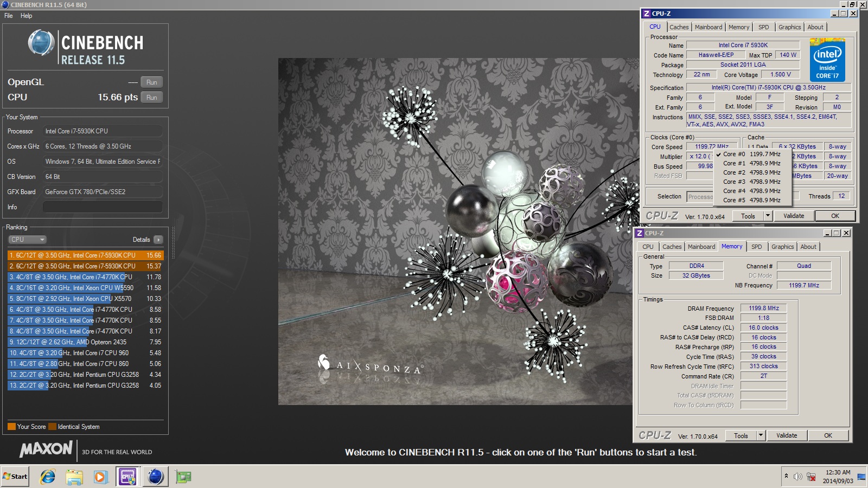Viewport: 868px width, 488px height.
Task: Select Core #4 in the core clock menu
Action: [752, 191]
